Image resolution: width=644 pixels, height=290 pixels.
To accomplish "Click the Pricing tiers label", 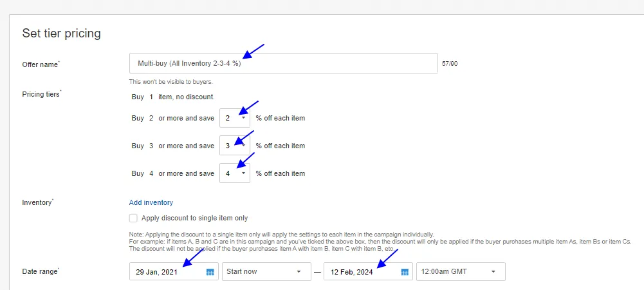I will click(41, 94).
